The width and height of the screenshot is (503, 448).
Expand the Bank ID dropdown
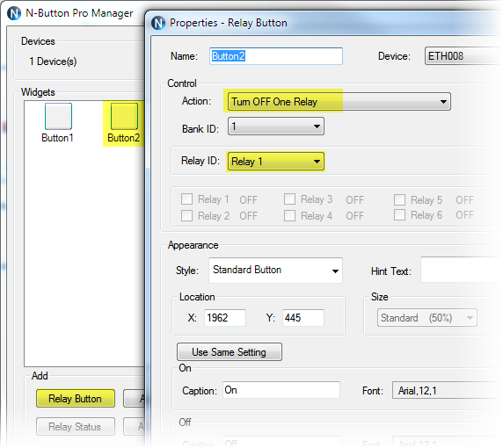coord(276,126)
